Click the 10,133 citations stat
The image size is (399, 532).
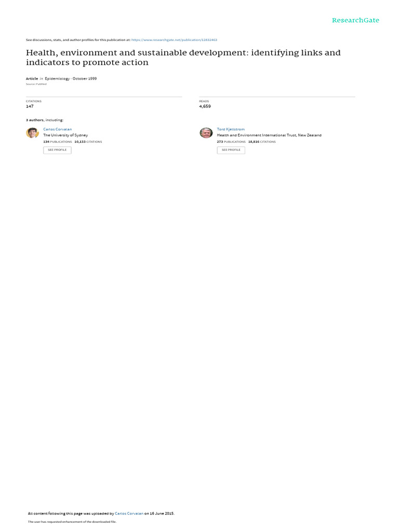click(88, 142)
